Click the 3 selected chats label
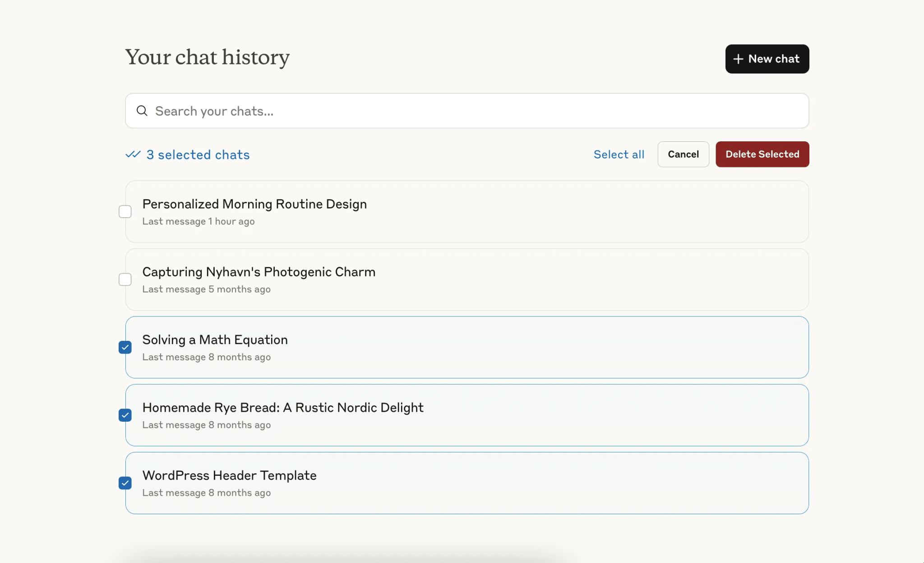This screenshot has width=924, height=563. pos(198,154)
